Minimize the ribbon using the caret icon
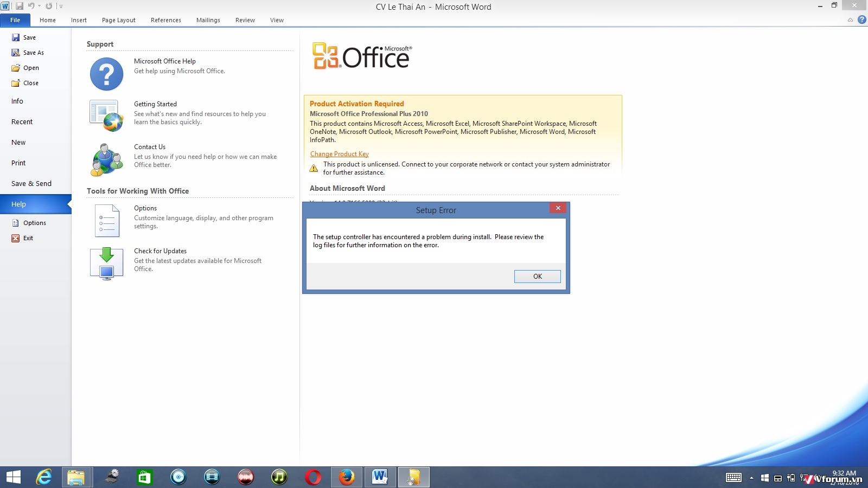The image size is (868, 488). point(850,20)
